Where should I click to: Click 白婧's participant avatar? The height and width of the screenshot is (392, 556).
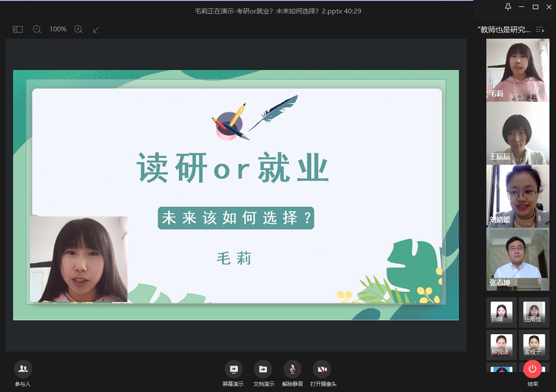[501, 312]
